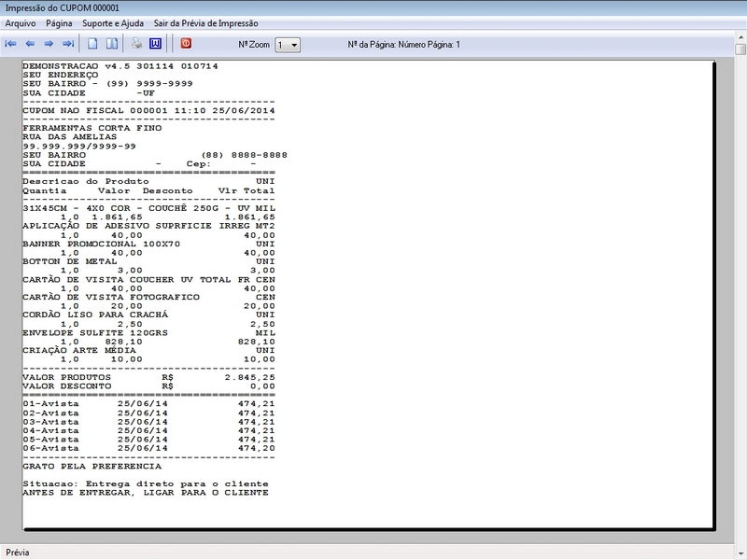The height and width of the screenshot is (560, 747).
Task: Close the preview with the red power icon
Action: coord(186,44)
